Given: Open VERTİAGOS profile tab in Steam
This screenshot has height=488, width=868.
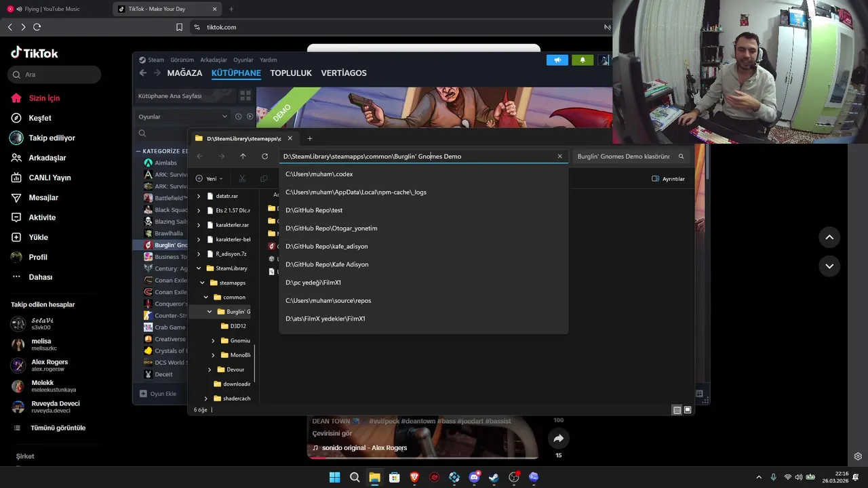Looking at the screenshot, I should [x=344, y=73].
